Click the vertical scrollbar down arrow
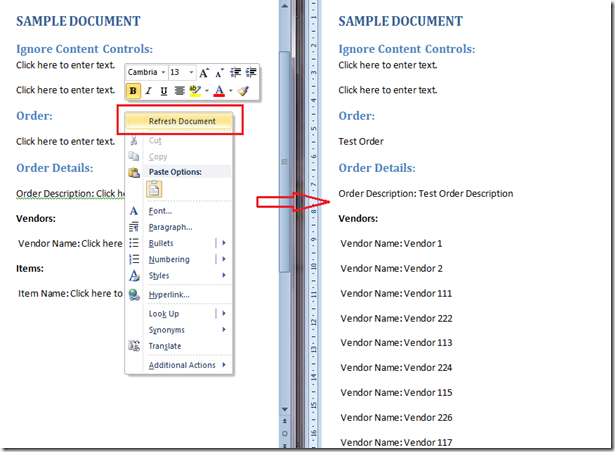 (285, 409)
